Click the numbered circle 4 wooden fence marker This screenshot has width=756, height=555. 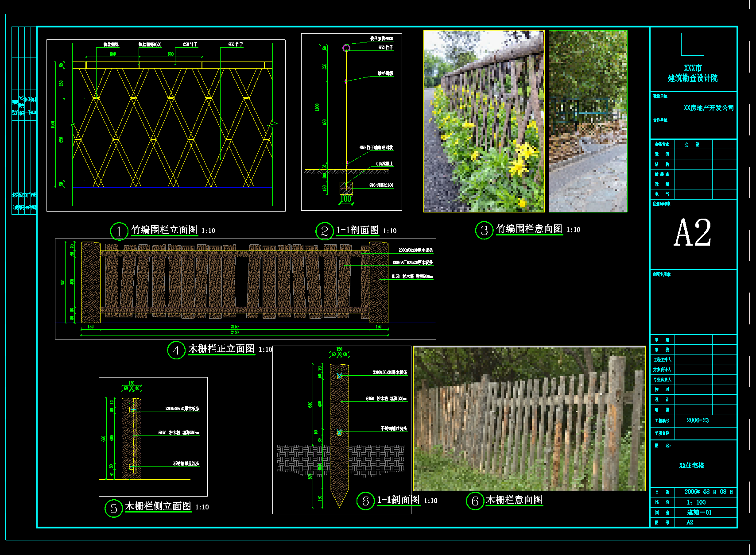click(x=176, y=350)
